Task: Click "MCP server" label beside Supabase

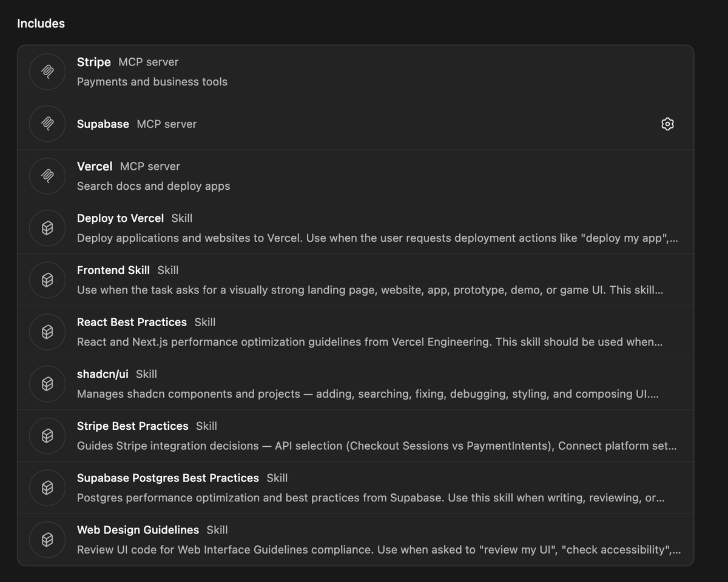Action: (167, 124)
